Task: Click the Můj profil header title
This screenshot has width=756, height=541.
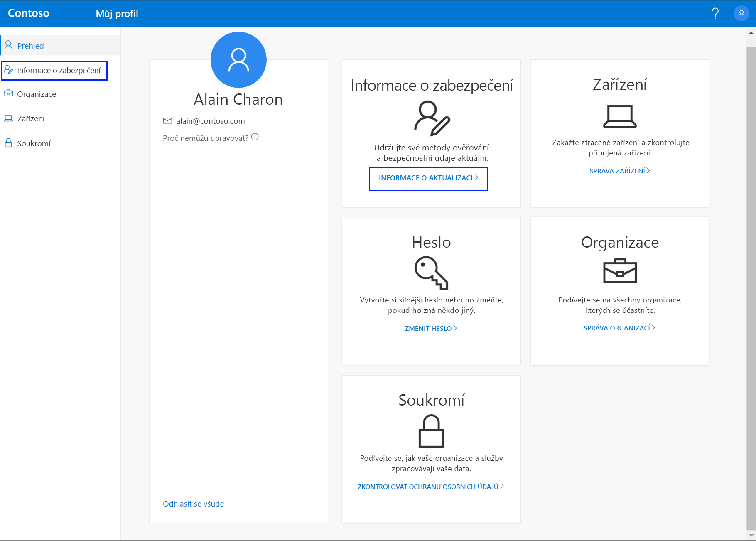Action: (117, 14)
